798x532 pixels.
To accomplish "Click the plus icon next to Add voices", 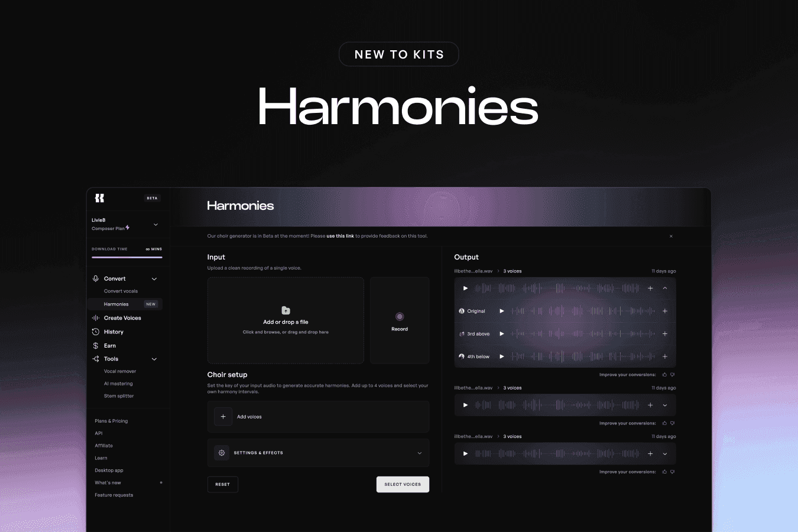I will click(223, 417).
